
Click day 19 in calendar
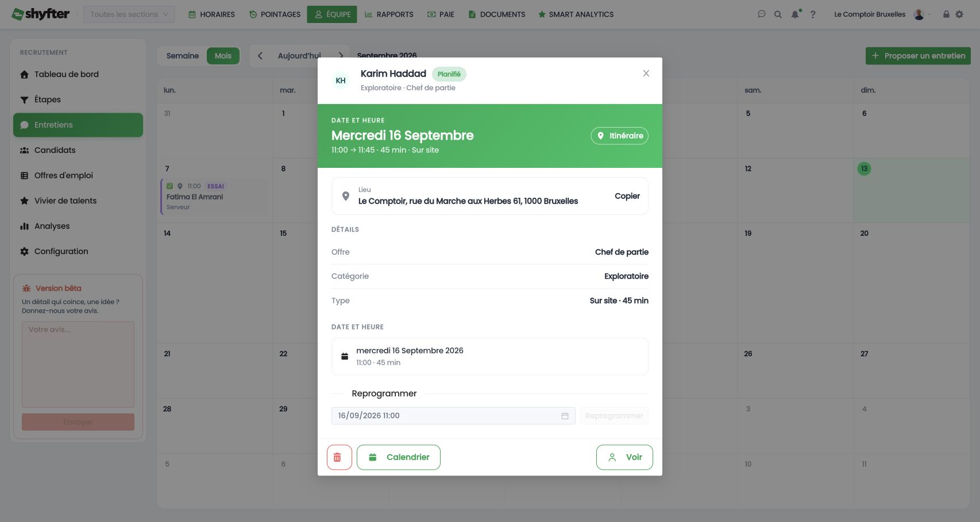tap(748, 233)
